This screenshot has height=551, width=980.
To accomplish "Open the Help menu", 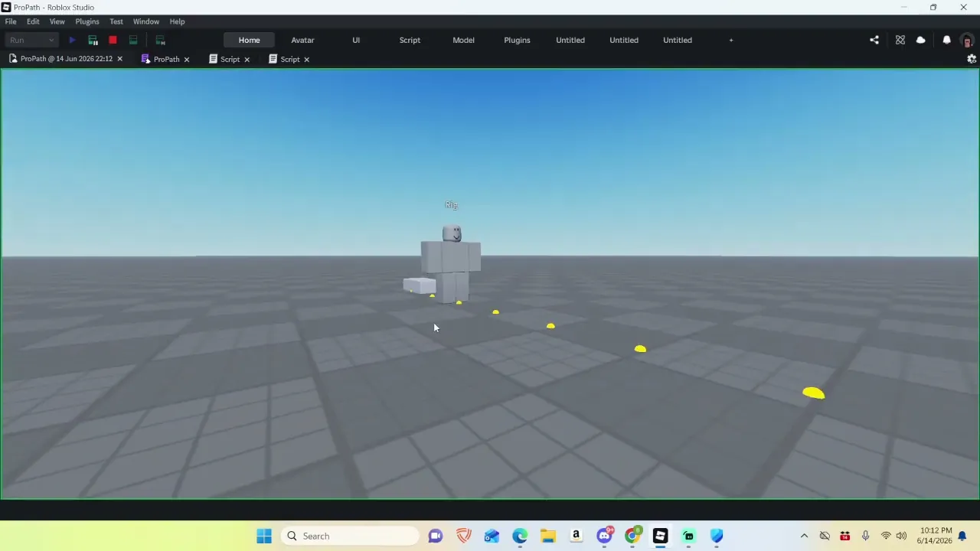I will [177, 21].
